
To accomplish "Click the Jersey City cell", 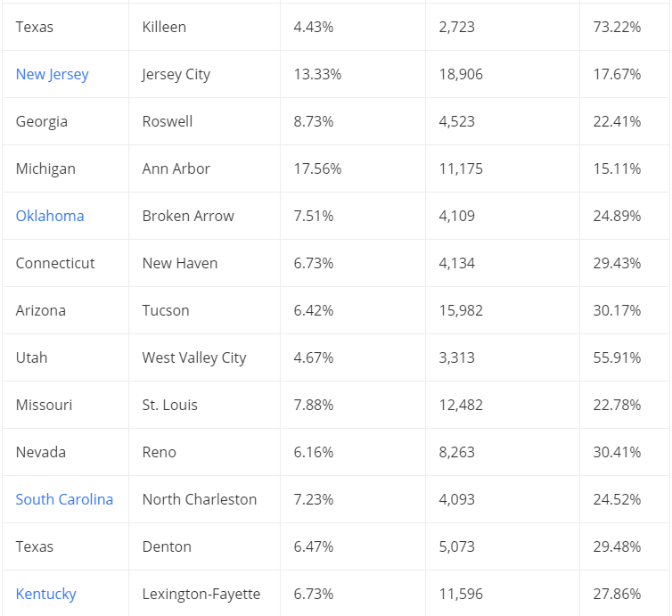I will click(x=176, y=74).
